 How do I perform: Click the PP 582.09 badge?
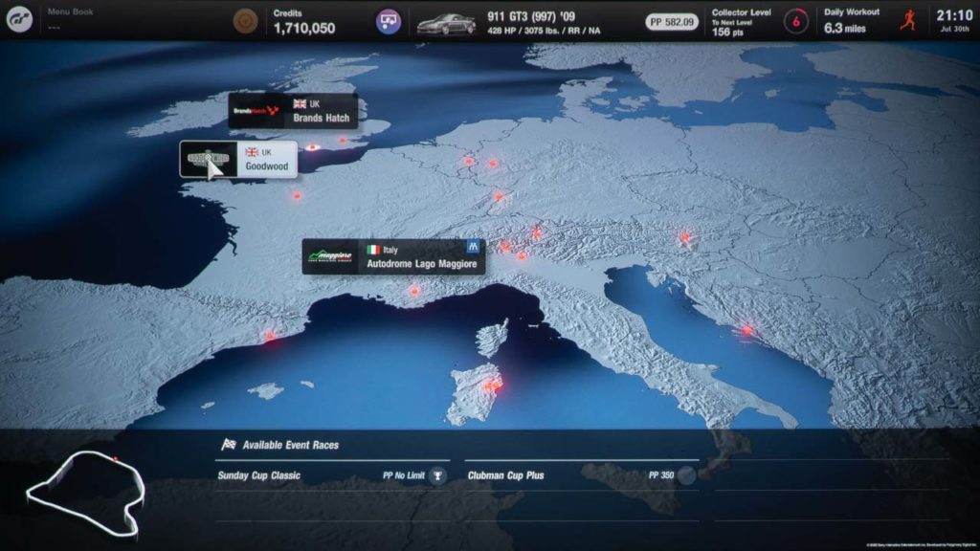coord(672,22)
